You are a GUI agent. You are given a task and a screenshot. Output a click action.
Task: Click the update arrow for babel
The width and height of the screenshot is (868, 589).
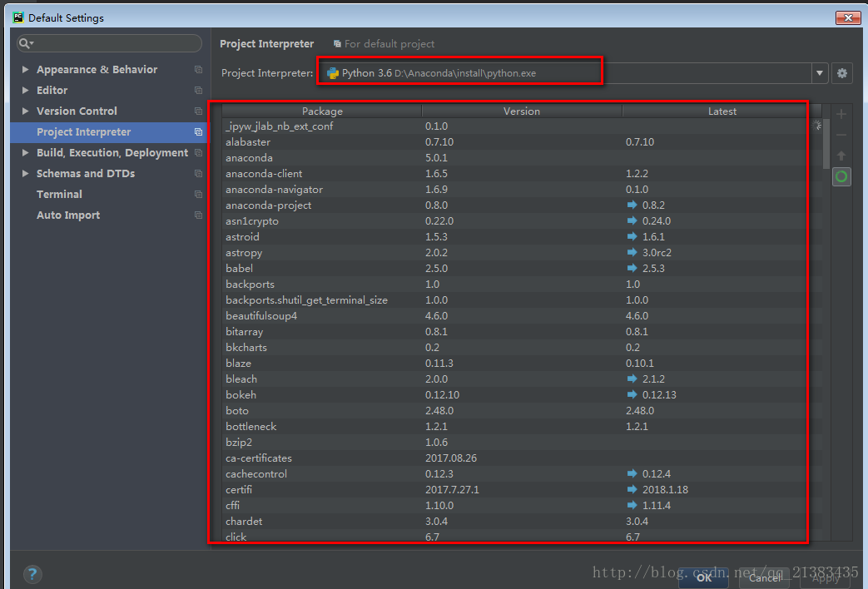(x=632, y=268)
